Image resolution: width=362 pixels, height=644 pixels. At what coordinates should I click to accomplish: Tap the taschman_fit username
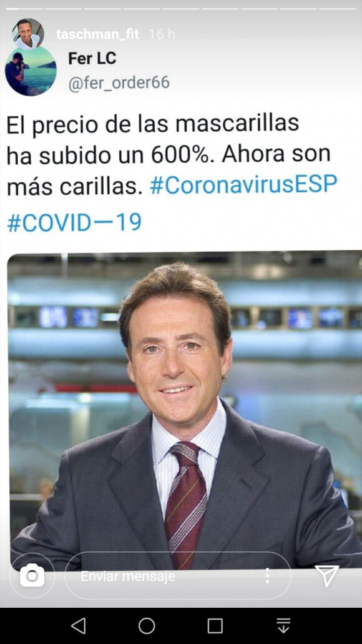[98, 34]
